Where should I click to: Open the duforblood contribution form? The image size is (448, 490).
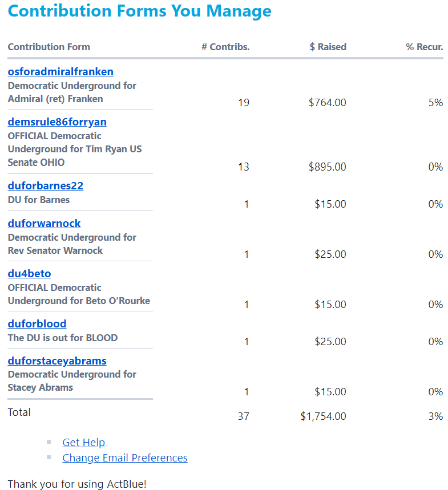tap(37, 324)
